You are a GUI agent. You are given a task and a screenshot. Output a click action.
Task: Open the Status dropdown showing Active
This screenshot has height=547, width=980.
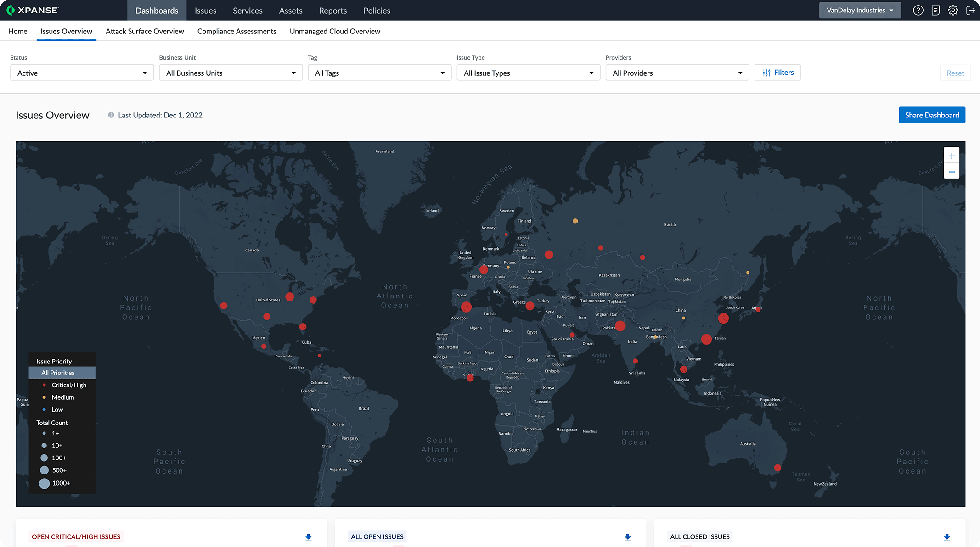(81, 73)
